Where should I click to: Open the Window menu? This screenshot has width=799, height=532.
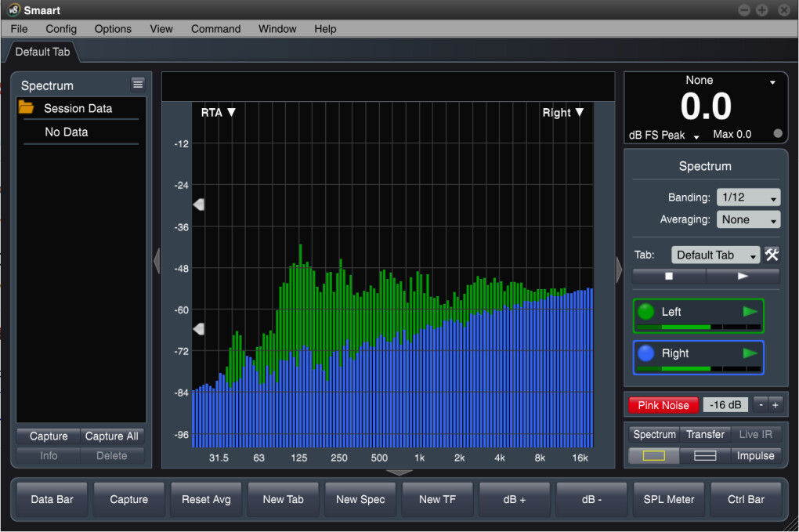click(277, 29)
